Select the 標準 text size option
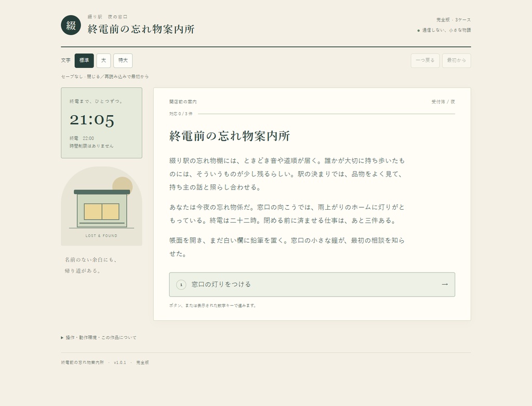The width and height of the screenshot is (532, 406). pyautogui.click(x=84, y=61)
